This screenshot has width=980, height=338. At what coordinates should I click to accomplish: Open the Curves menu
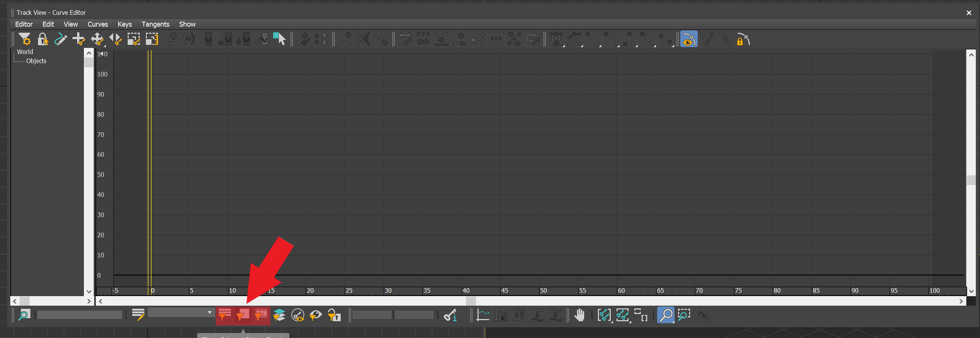tap(98, 24)
